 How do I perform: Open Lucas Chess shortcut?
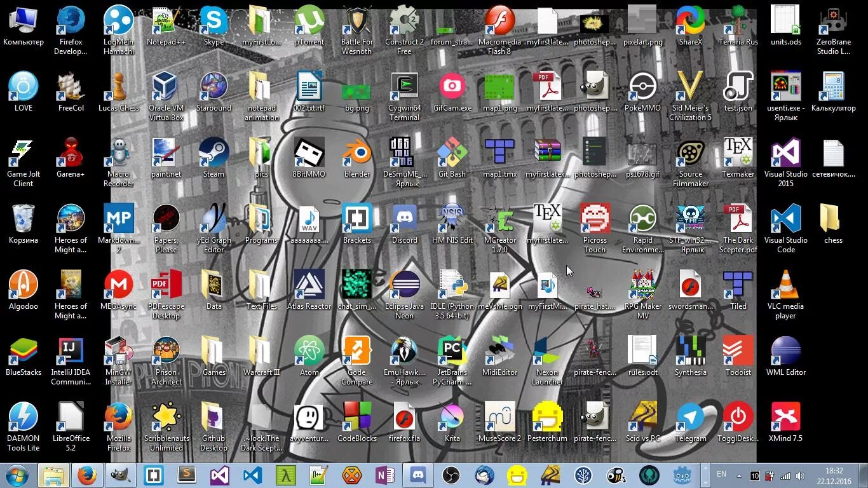(x=119, y=93)
